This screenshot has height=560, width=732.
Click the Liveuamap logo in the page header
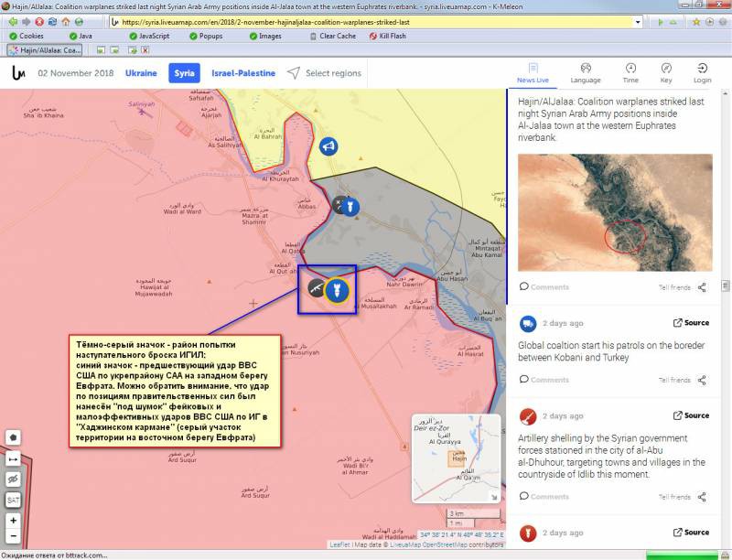[x=18, y=73]
